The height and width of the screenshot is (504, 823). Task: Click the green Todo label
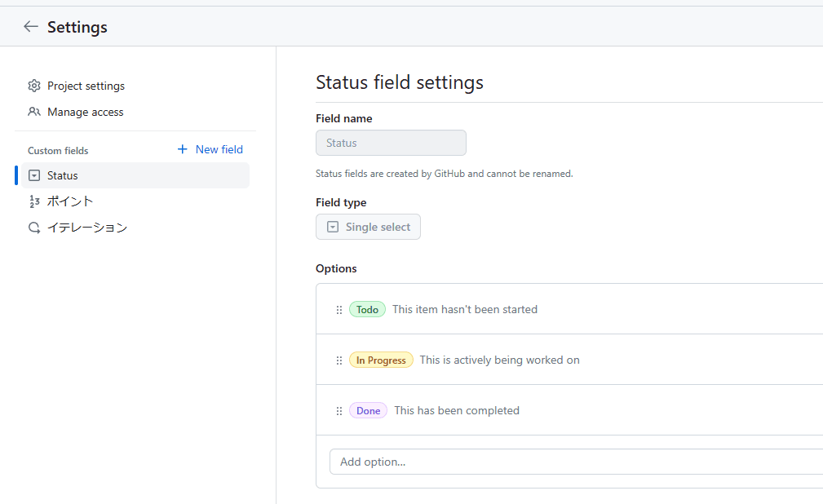coord(367,310)
